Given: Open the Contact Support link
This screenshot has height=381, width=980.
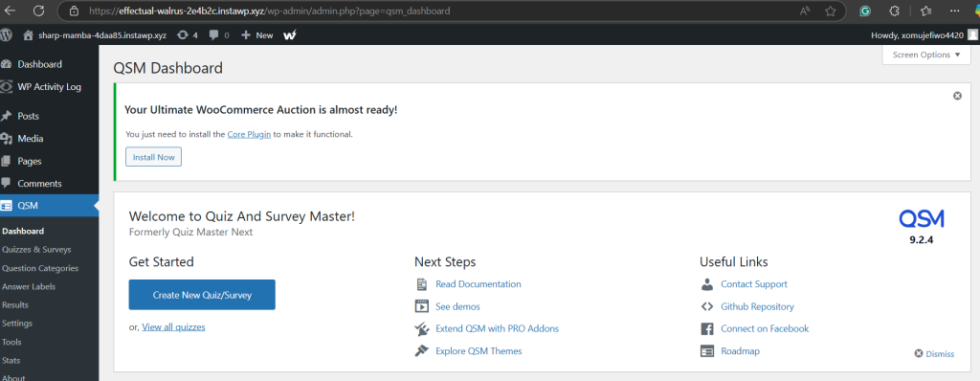Looking at the screenshot, I should click(754, 284).
